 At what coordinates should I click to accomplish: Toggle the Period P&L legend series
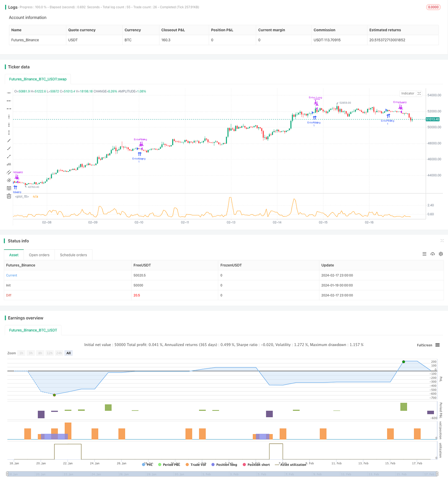click(x=169, y=464)
